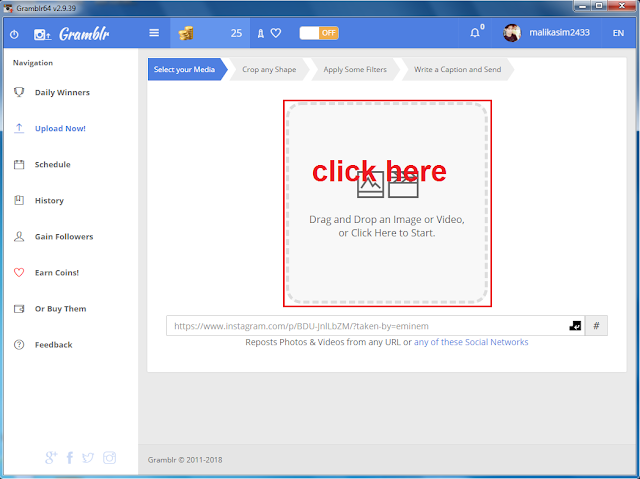Click the malikasim2433 profile avatar
This screenshot has width=640, height=479.
pyautogui.click(x=512, y=33)
